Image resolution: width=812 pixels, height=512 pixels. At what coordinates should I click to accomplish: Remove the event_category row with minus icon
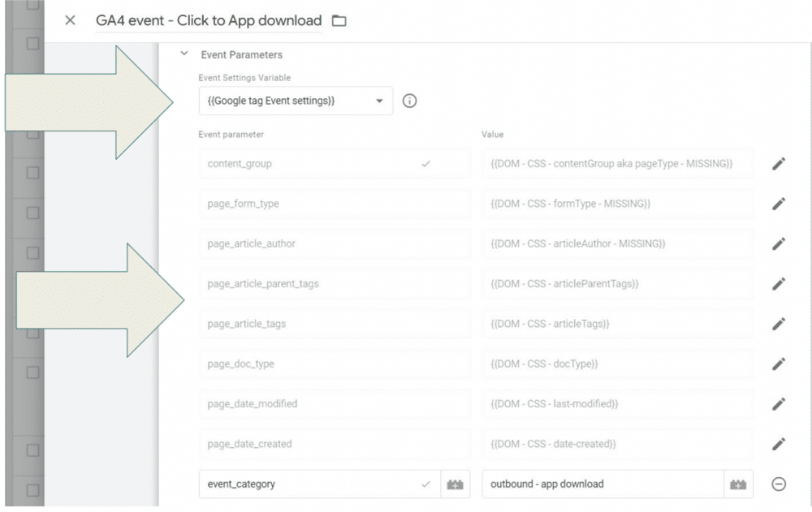tap(779, 484)
